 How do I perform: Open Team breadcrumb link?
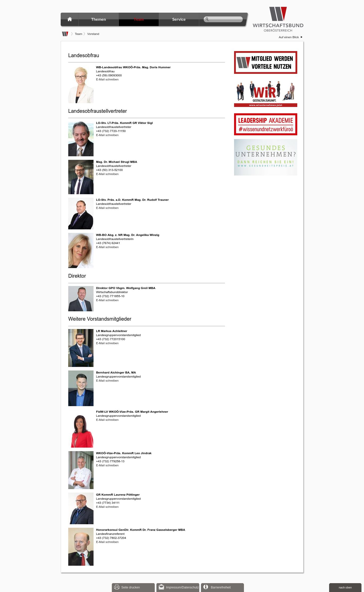[x=78, y=34]
